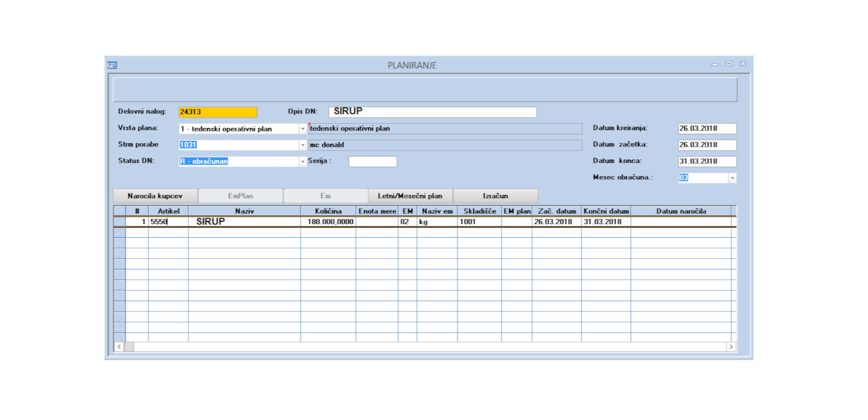Click the Skladišče column header
The image size is (868, 420).
click(x=479, y=211)
